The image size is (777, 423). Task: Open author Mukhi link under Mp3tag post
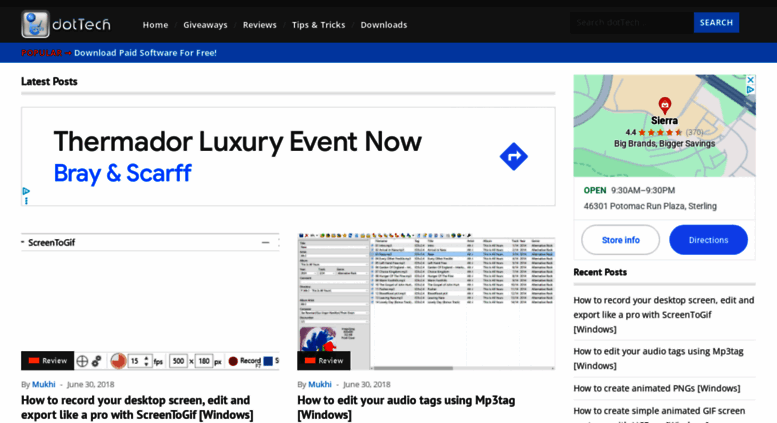320,384
